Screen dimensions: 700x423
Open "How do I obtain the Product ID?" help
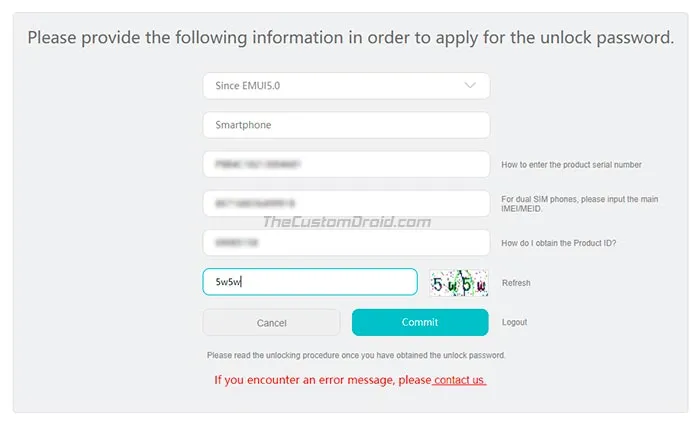[559, 243]
